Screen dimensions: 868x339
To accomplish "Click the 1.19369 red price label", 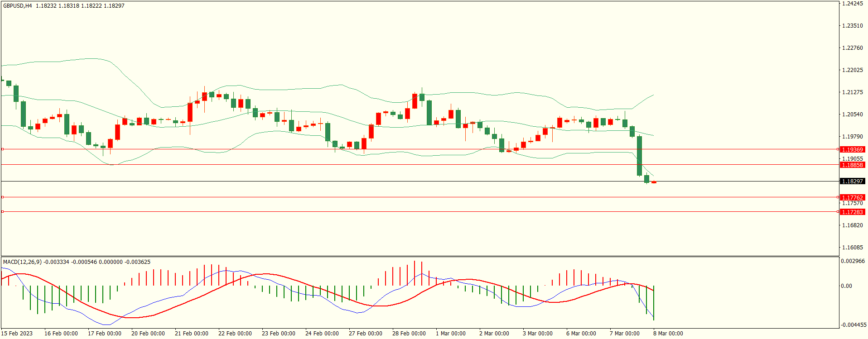I will pos(852,149).
